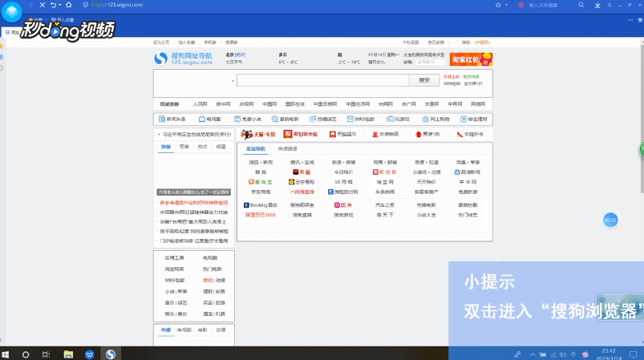This screenshot has height=360, width=644.
Task: Open Task View on taskbar
Action: (46, 354)
